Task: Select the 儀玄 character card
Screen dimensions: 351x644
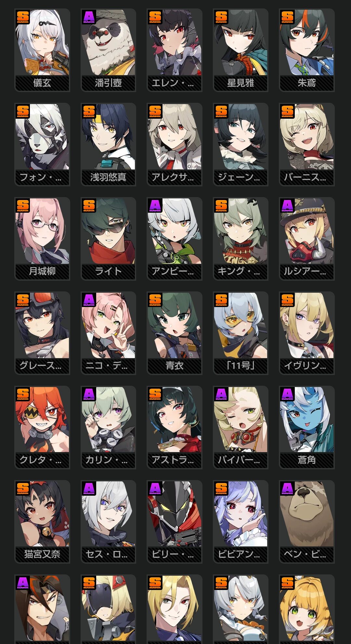Action: (42, 50)
